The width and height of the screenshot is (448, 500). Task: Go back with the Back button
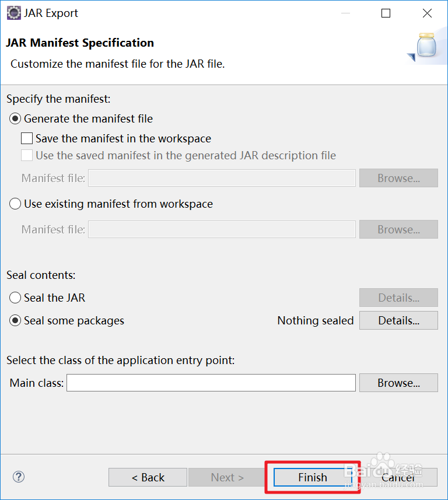[x=148, y=477]
